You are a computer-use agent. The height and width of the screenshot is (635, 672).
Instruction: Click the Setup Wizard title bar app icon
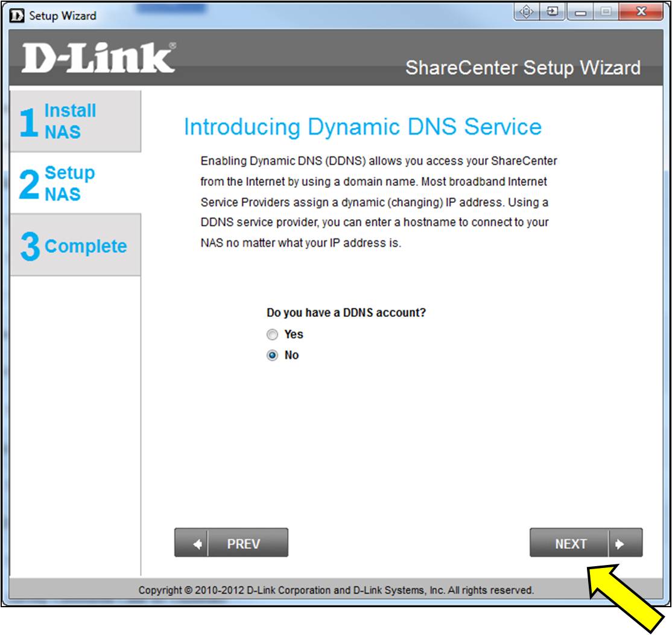pos(17,16)
